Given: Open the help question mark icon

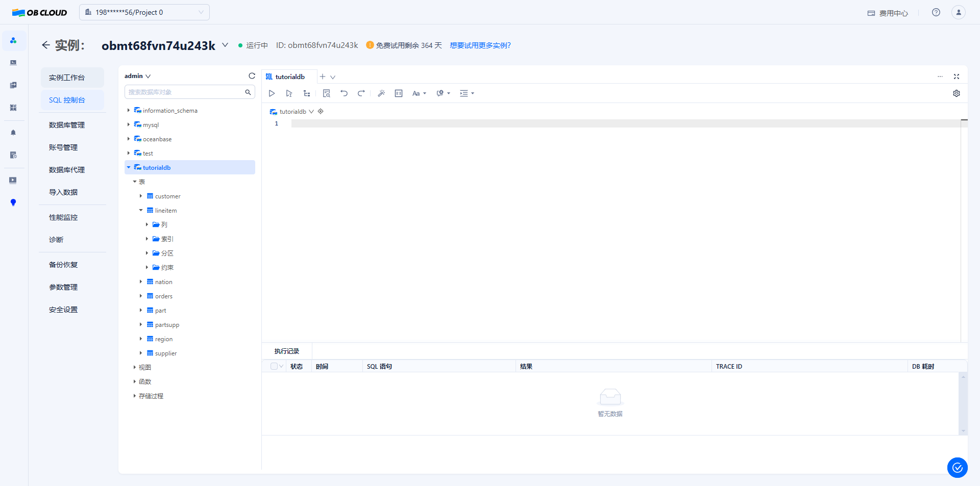Looking at the screenshot, I should coord(936,12).
